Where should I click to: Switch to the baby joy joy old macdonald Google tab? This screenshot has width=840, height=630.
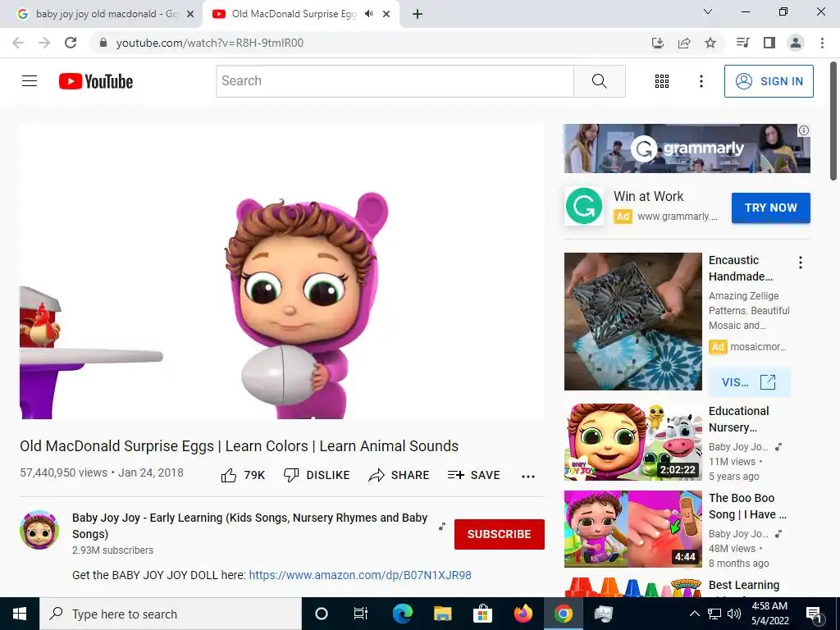[x=101, y=14]
